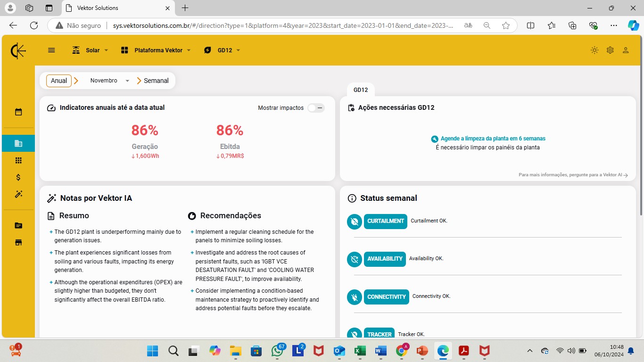Open a new browser tab

pyautogui.click(x=185, y=8)
